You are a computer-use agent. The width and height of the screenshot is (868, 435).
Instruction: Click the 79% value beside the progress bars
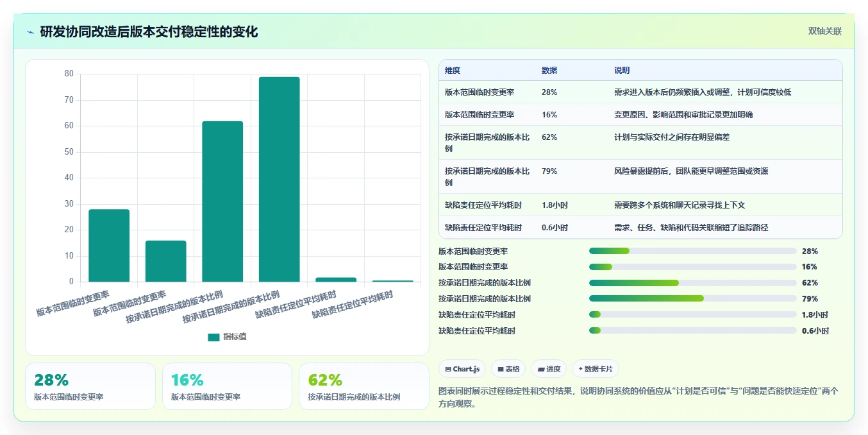click(810, 298)
